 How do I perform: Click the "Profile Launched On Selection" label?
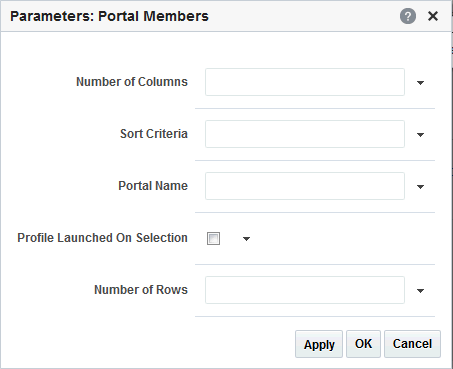click(x=102, y=238)
